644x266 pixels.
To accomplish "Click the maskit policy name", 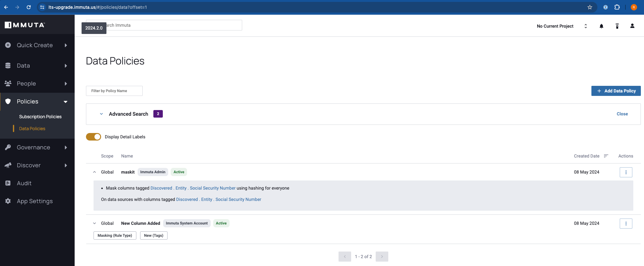I will (128, 172).
